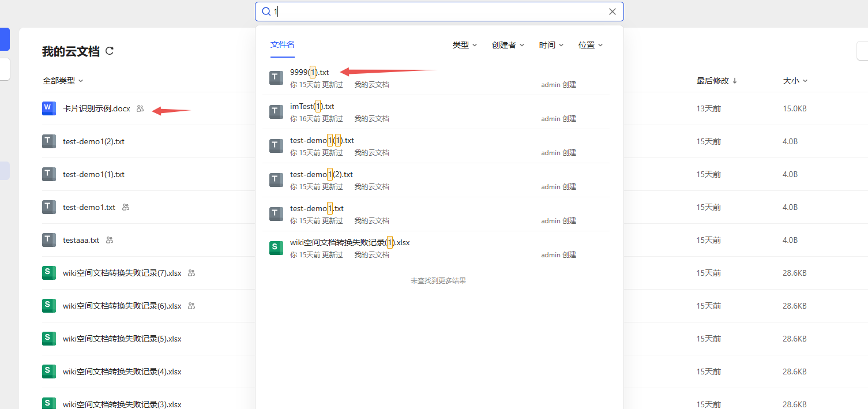The height and width of the screenshot is (409, 868).
Task: Click 我的云文档 location under 9999(1).txt result
Action: click(371, 85)
